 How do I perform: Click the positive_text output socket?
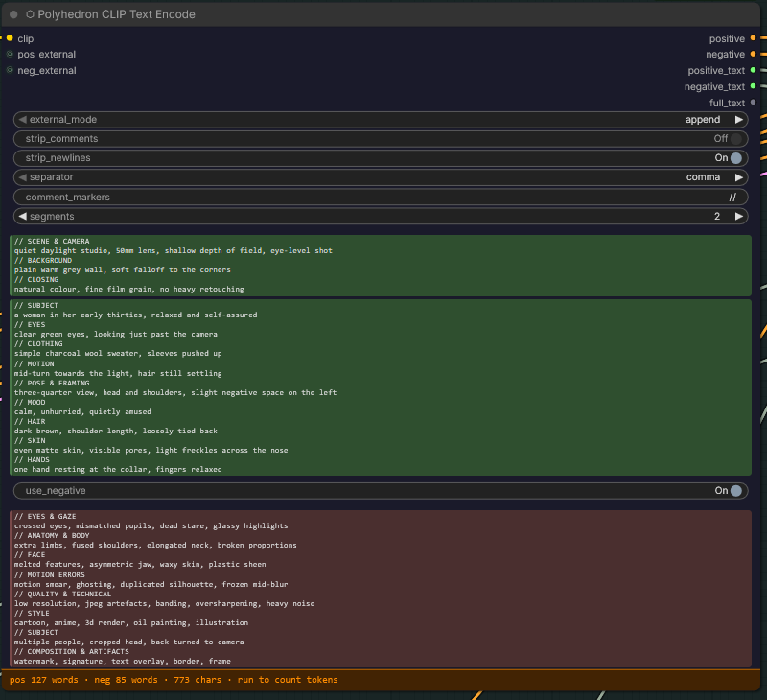click(x=753, y=70)
